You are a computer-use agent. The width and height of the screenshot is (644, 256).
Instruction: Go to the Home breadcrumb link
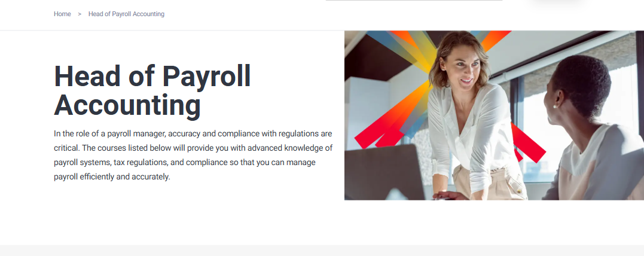click(62, 14)
